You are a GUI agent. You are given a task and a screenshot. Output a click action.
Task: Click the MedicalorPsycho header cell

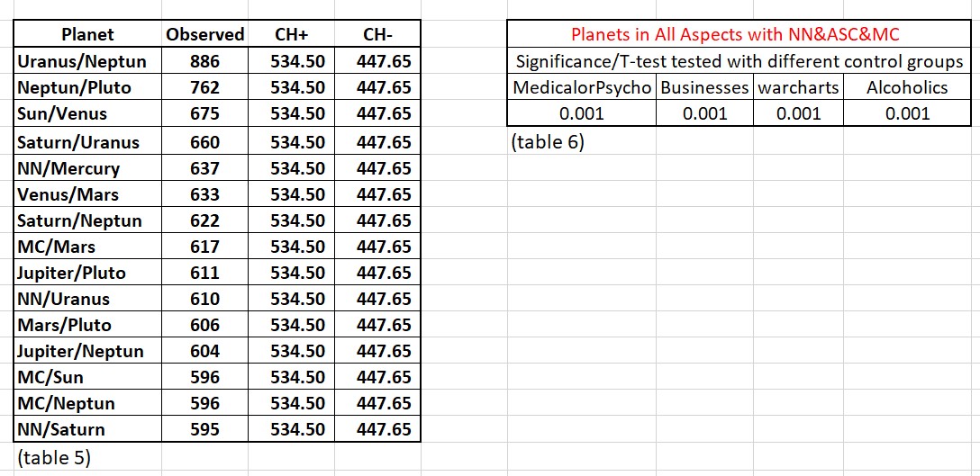tap(582, 88)
